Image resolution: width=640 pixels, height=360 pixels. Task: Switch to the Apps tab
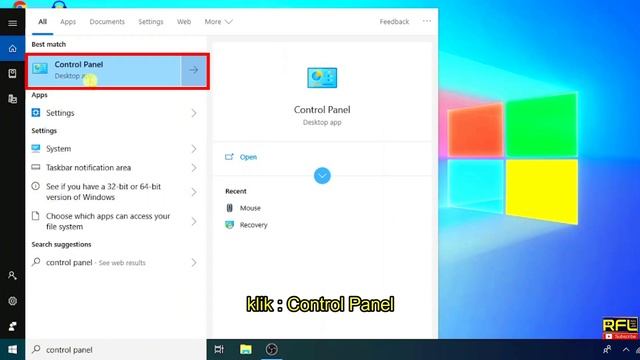(x=68, y=22)
